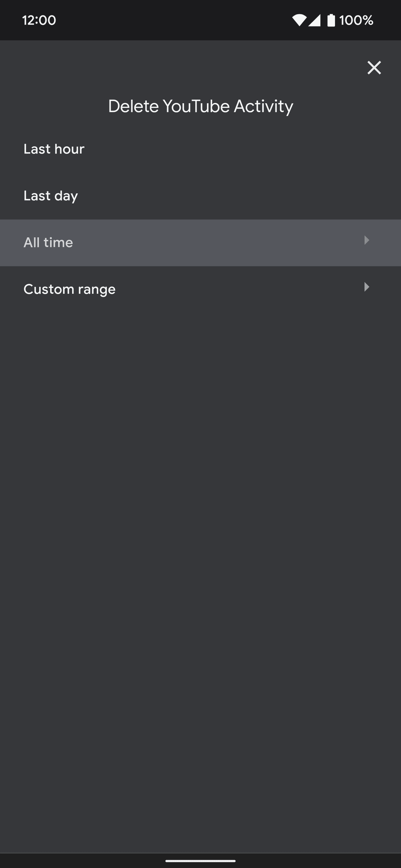This screenshot has height=868, width=401.
Task: Tap the empty area below Custom range
Action: (x=200, y=539)
